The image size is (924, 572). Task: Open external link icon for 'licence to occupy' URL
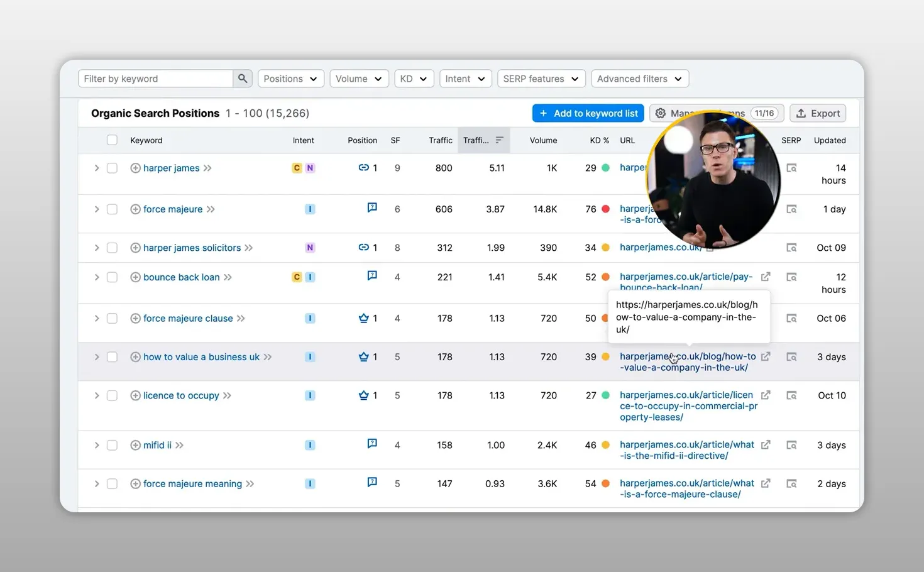point(766,395)
